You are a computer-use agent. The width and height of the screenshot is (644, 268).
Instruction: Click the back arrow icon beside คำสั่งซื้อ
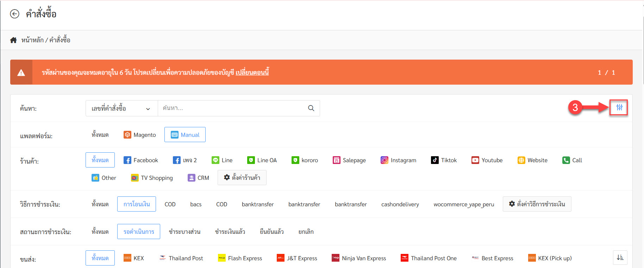point(14,14)
